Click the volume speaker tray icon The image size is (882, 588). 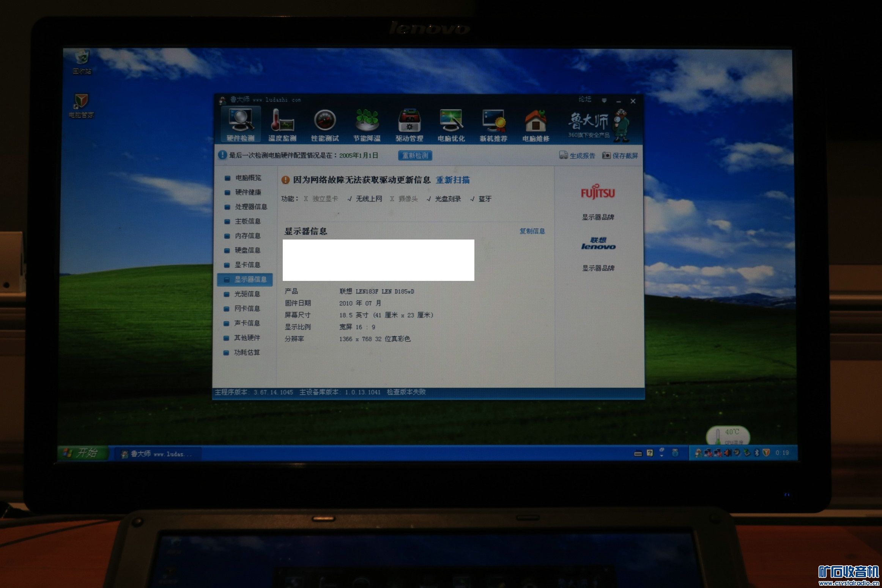[x=728, y=453]
